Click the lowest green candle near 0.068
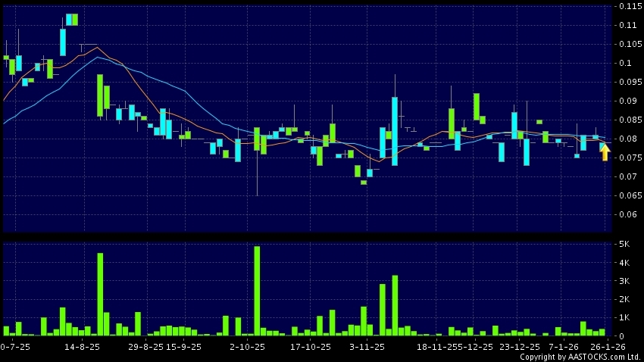Viewport: 644px width, 362px height. tap(364, 182)
